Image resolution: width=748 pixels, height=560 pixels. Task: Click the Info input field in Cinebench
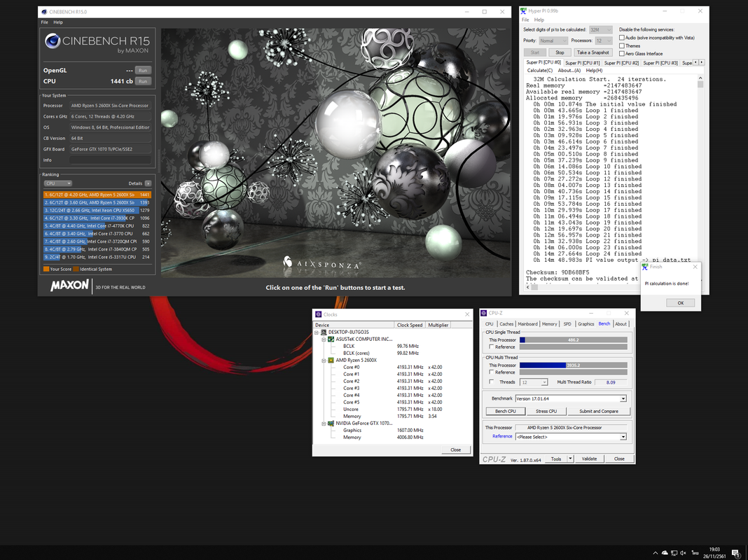(110, 160)
